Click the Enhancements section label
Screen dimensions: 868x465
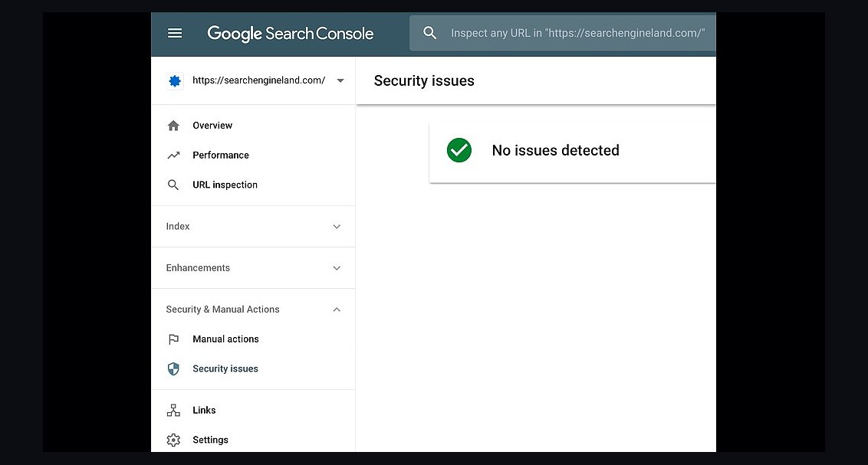pos(198,267)
